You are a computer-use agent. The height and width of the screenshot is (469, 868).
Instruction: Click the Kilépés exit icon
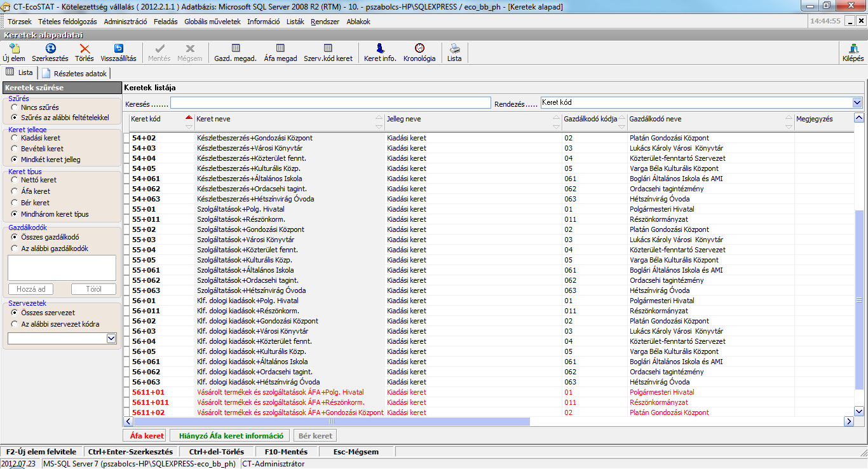point(853,48)
